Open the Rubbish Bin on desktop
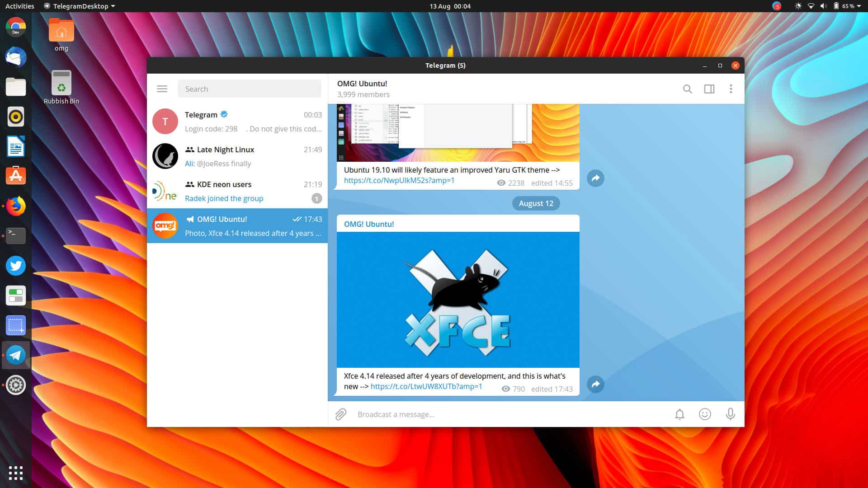 click(61, 88)
